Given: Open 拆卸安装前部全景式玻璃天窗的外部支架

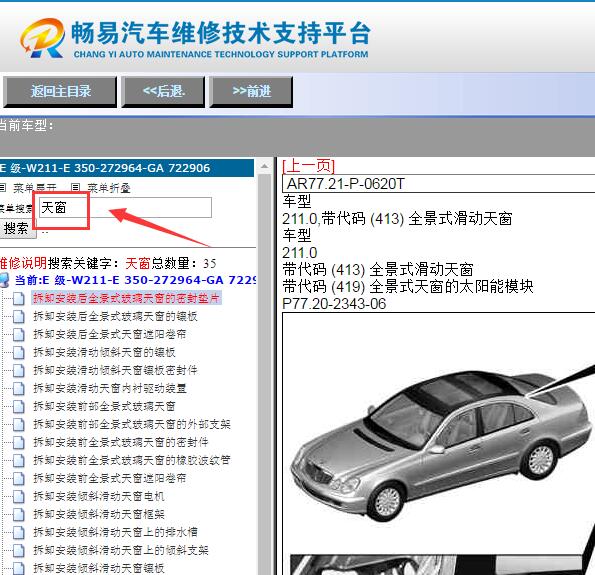Looking at the screenshot, I should click(132, 424).
